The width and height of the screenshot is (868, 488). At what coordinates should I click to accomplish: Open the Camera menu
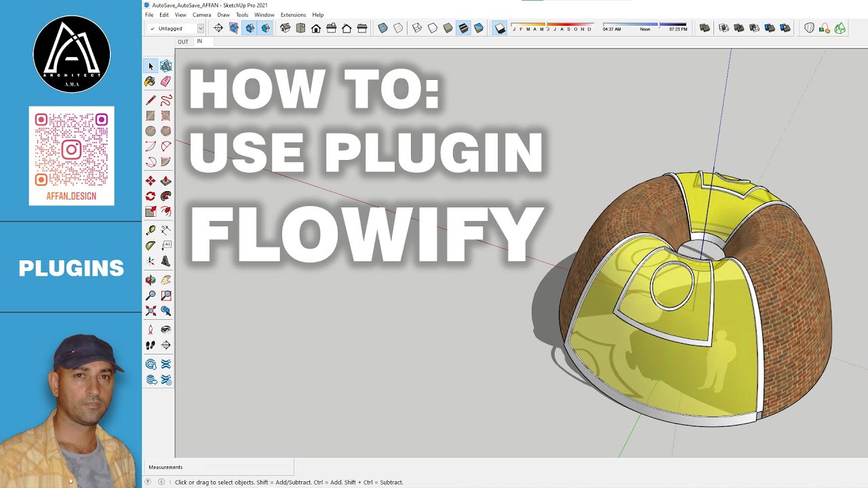pyautogui.click(x=202, y=15)
